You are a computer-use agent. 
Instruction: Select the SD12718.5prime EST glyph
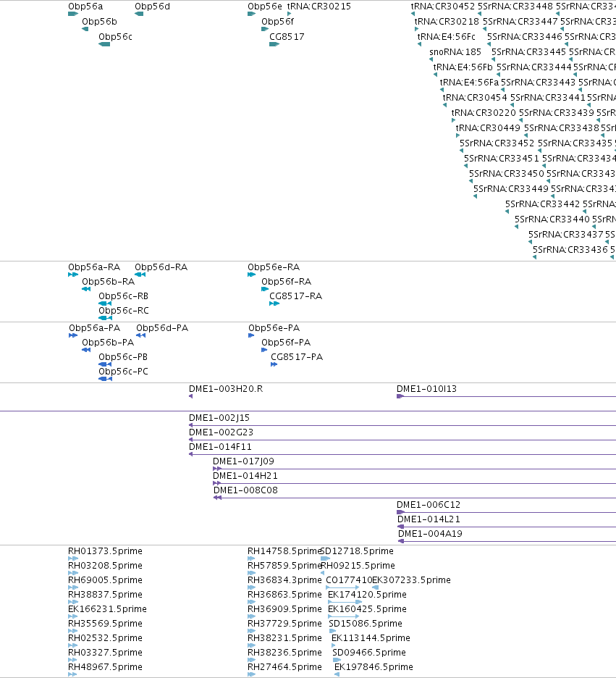(x=325, y=558)
